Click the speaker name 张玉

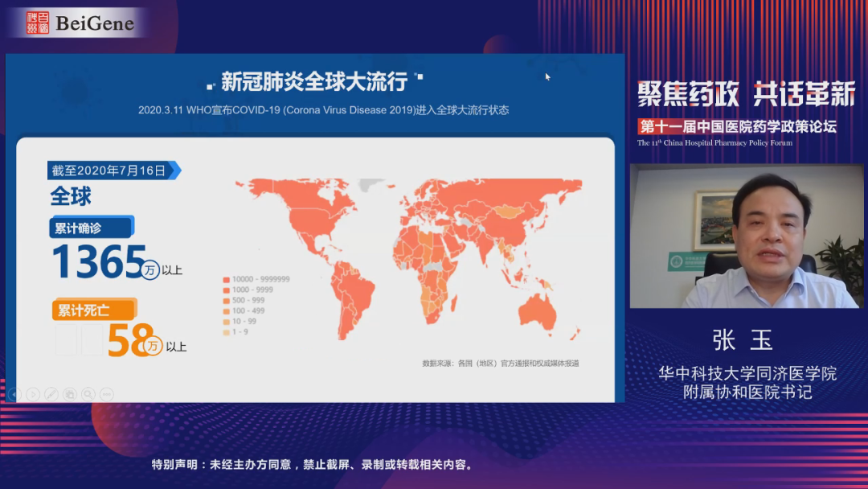click(743, 340)
